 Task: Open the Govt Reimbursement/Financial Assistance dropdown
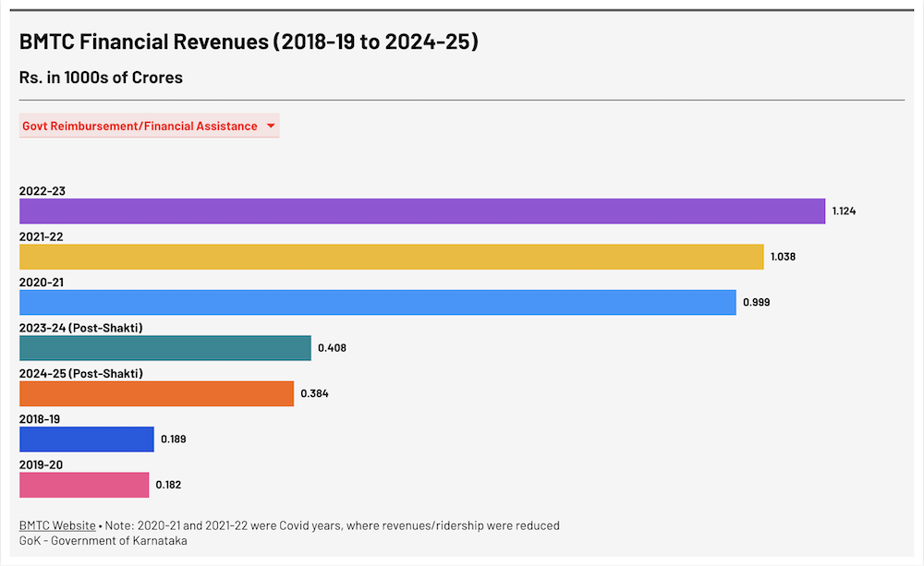(140, 126)
